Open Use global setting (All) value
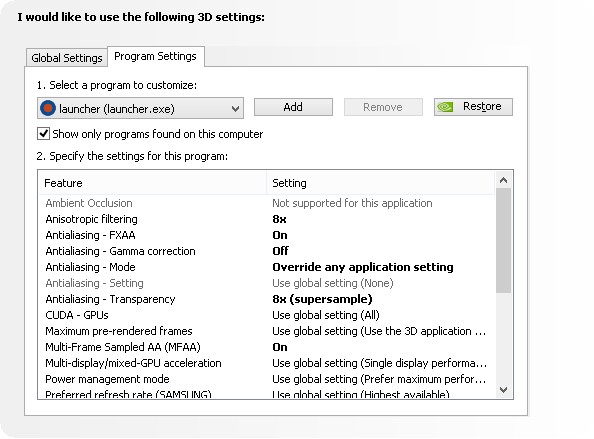 click(326, 315)
